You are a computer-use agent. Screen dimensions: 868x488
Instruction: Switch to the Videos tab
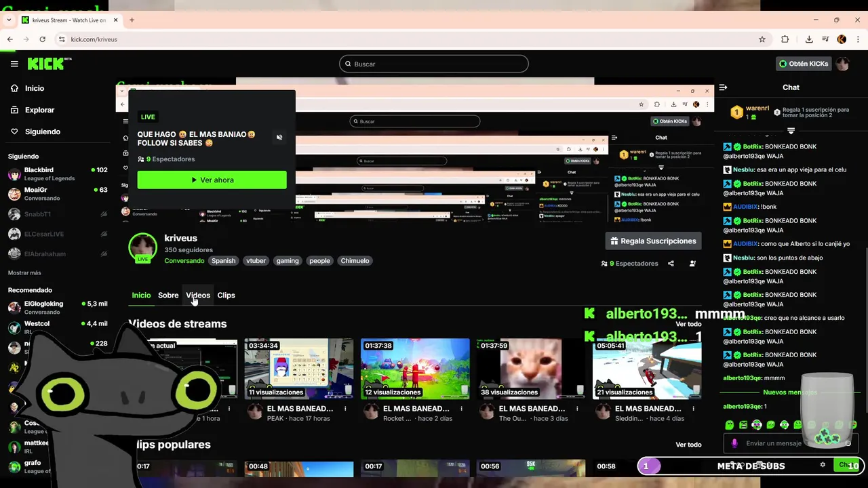tap(198, 296)
